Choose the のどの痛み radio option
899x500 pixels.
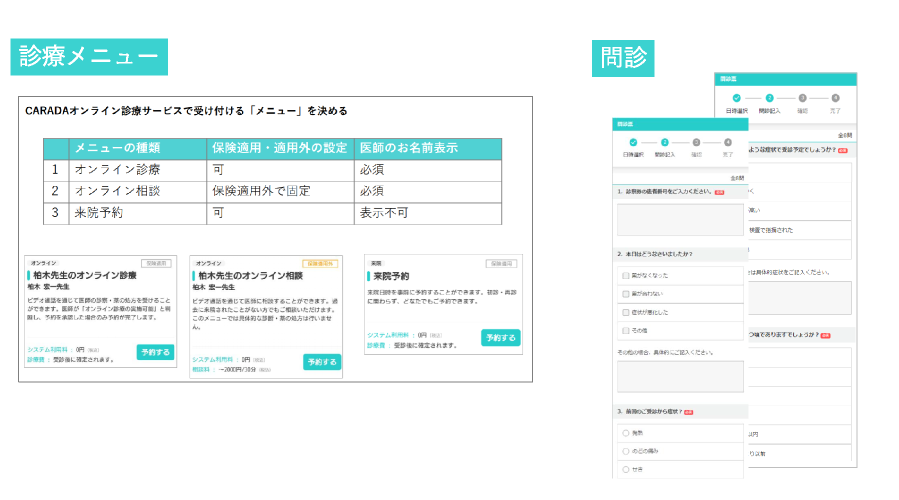(626, 450)
